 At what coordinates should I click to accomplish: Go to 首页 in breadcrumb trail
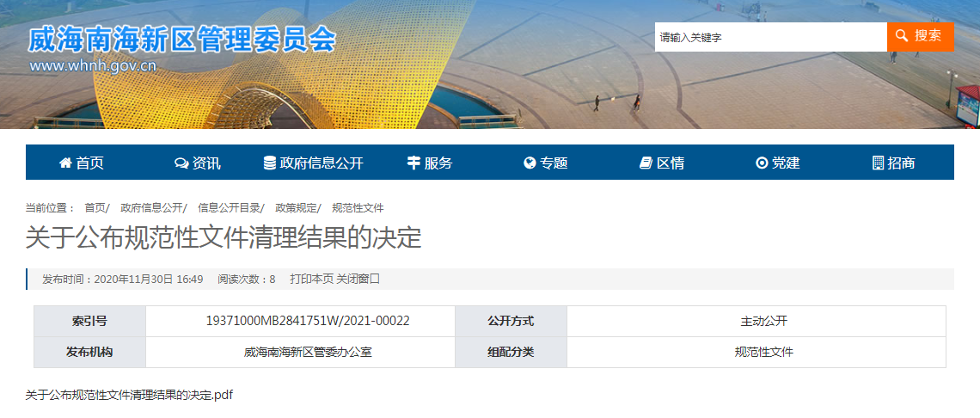pos(95,208)
